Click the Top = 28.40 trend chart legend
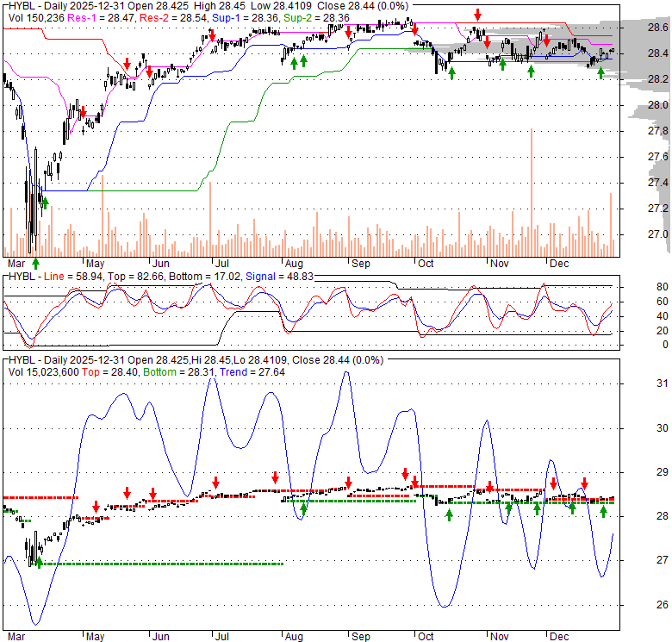 (110, 372)
